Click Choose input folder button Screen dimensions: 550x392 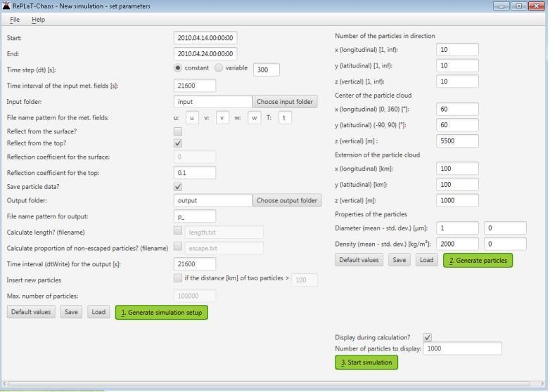(x=285, y=102)
